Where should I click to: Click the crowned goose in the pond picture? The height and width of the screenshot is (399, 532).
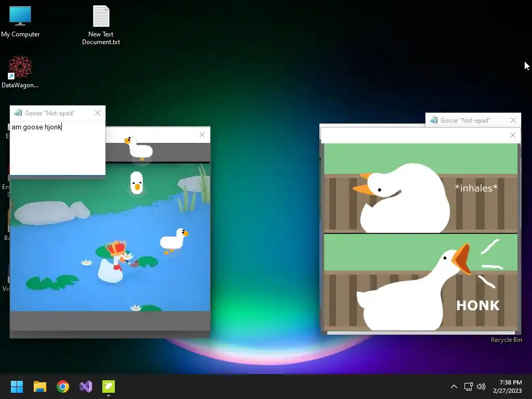pyautogui.click(x=114, y=261)
